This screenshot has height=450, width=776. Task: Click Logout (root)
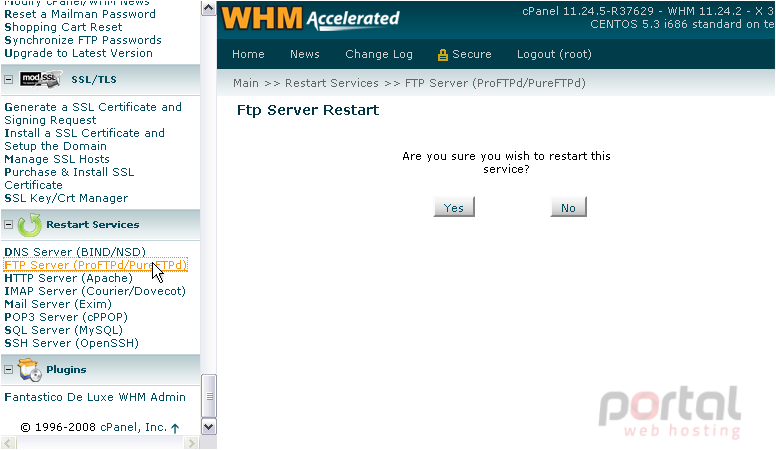pyautogui.click(x=554, y=54)
